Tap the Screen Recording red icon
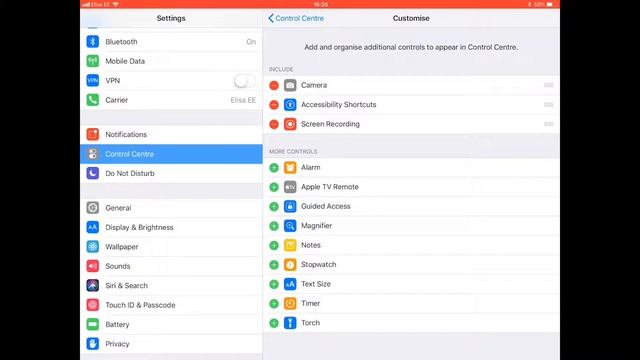 click(x=290, y=124)
